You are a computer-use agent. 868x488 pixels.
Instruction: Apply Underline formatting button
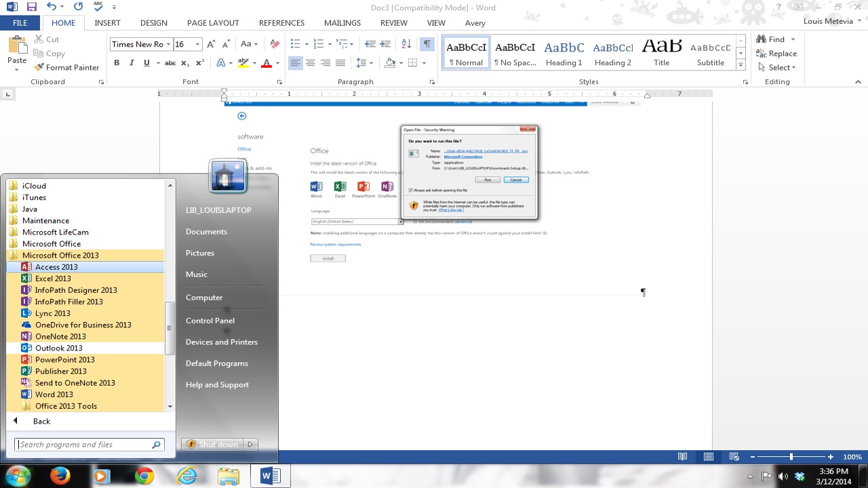(x=146, y=63)
